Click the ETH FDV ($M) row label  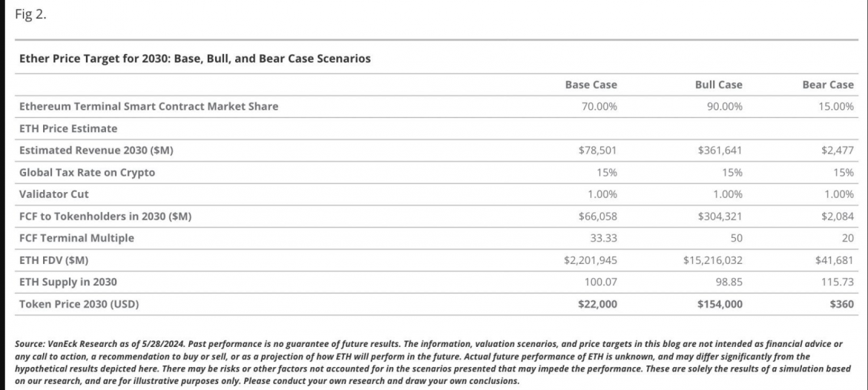tap(57, 260)
